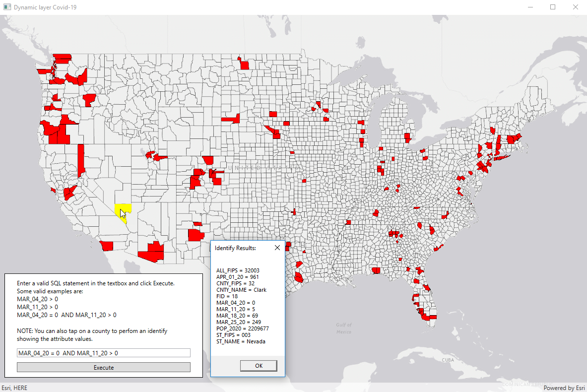Screen dimensions: 587x392
Task: Click the application icon in the title bar
Action: (7, 7)
